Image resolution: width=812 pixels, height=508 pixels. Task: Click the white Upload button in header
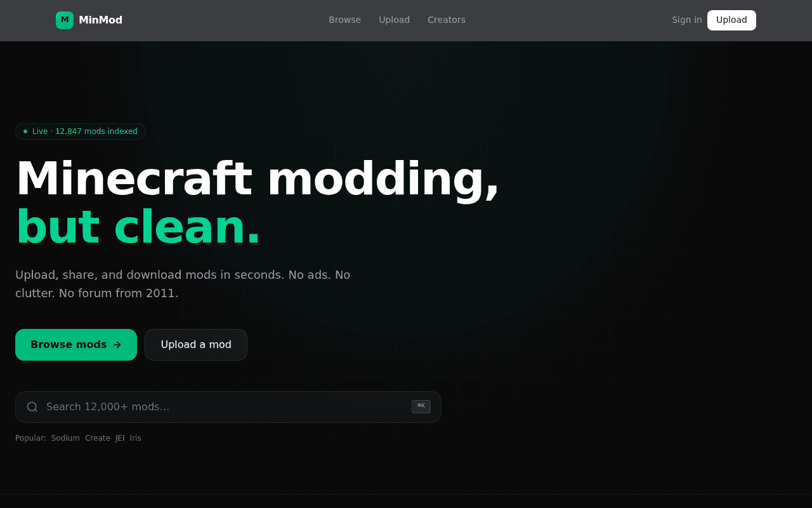coord(731,20)
